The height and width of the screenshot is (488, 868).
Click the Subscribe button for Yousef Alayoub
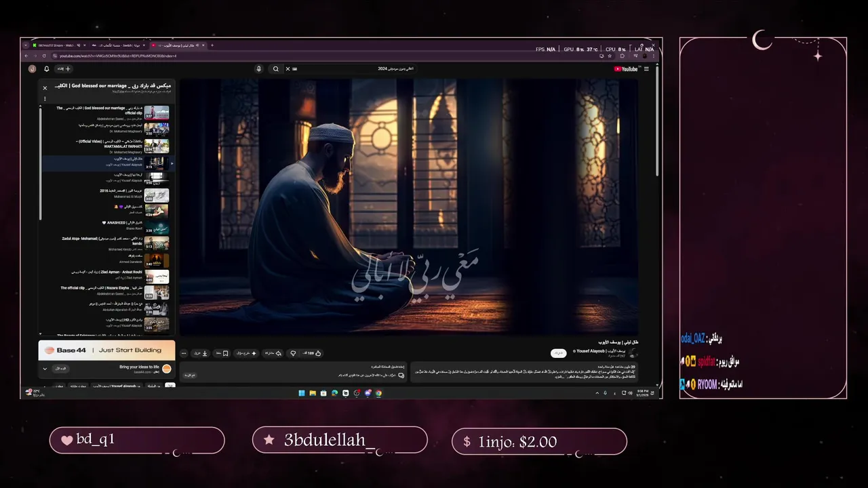pyautogui.click(x=558, y=353)
